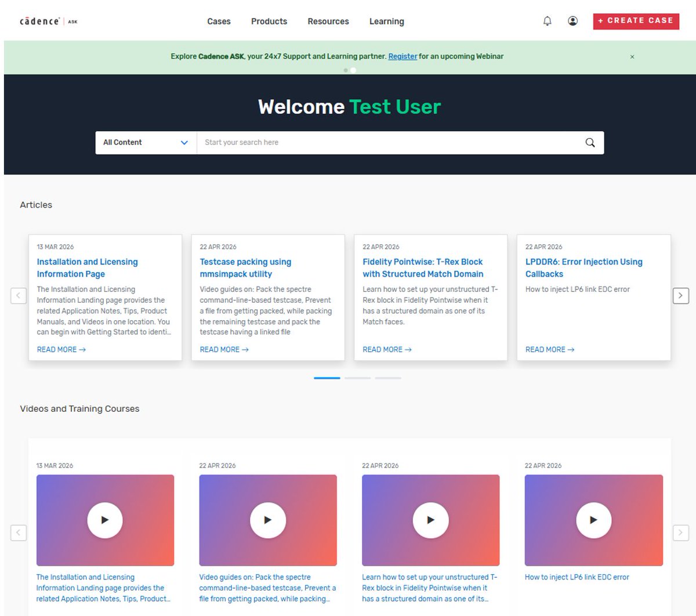Open Installation and Licensing Information Page title
The image size is (696, 616).
point(88,268)
